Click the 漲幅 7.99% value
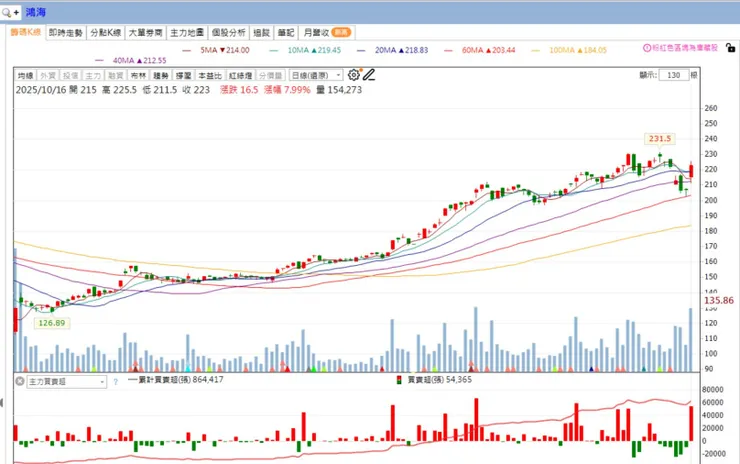This screenshot has width=740, height=464. click(x=287, y=90)
